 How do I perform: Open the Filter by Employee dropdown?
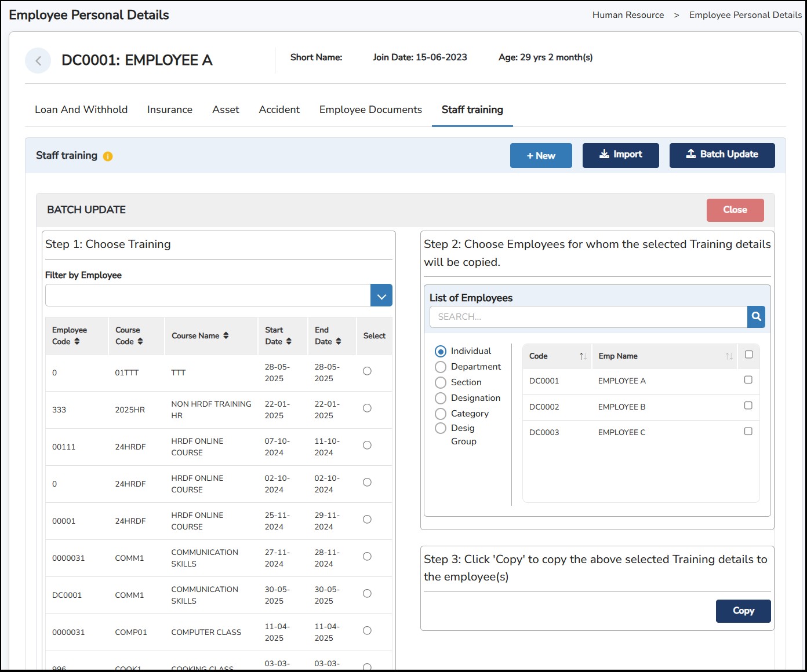[x=381, y=295]
